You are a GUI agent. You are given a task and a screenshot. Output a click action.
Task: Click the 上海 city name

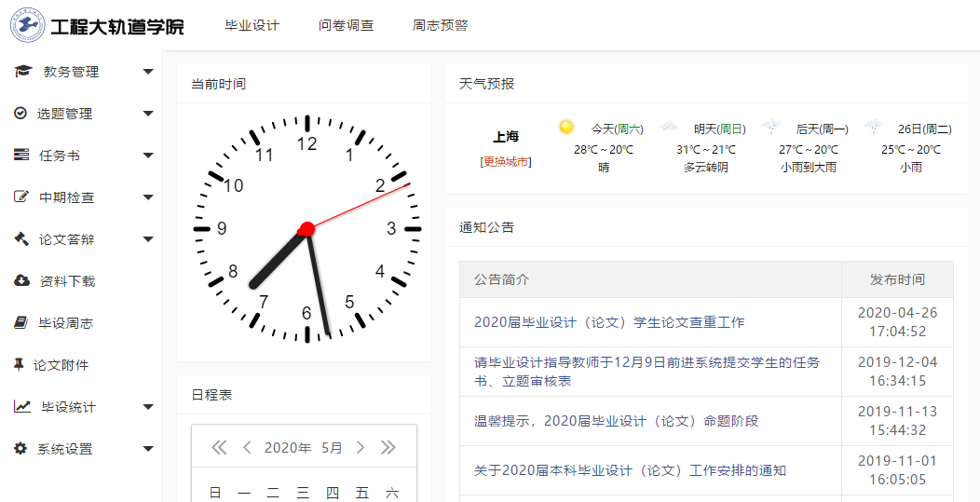[x=506, y=137]
